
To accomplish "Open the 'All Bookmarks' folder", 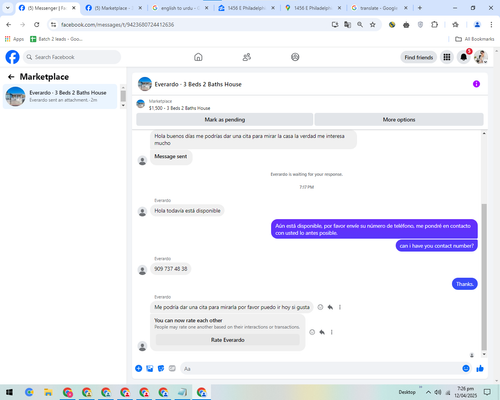I will coord(475,39).
